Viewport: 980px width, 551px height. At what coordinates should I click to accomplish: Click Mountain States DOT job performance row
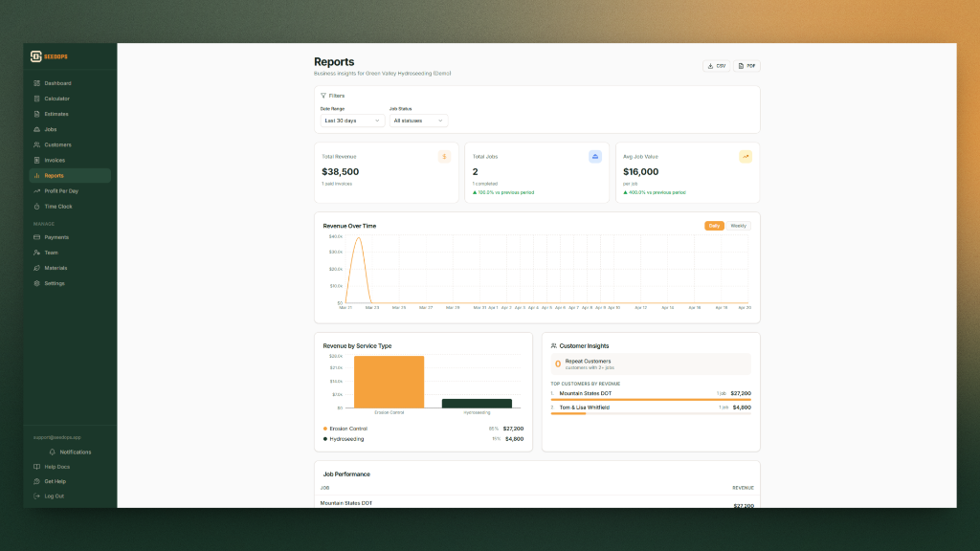click(x=537, y=503)
